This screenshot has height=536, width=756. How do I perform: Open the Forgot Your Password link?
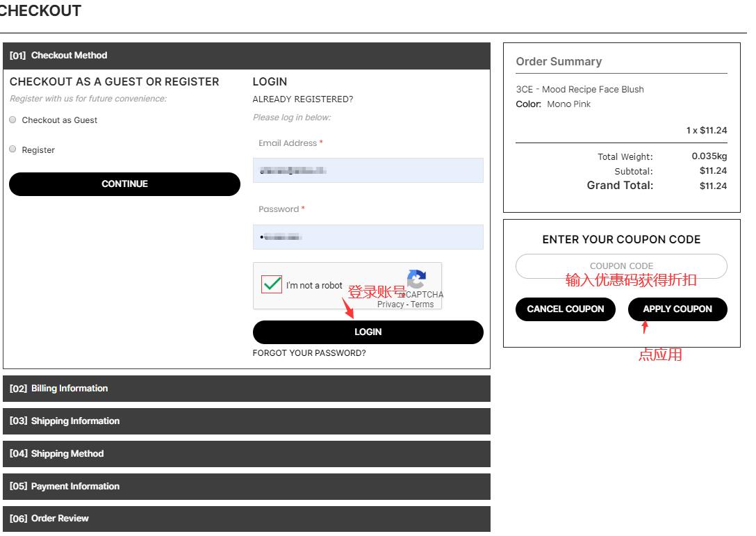pyautogui.click(x=309, y=353)
